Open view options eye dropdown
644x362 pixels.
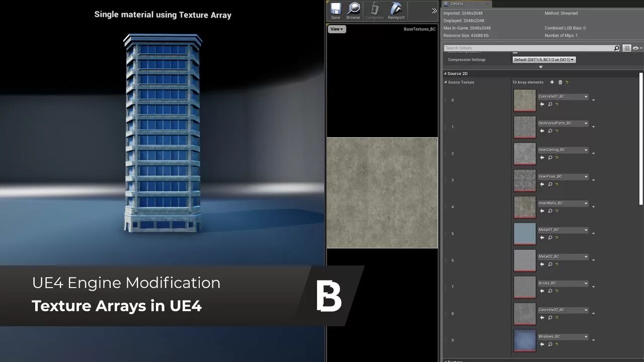point(637,48)
